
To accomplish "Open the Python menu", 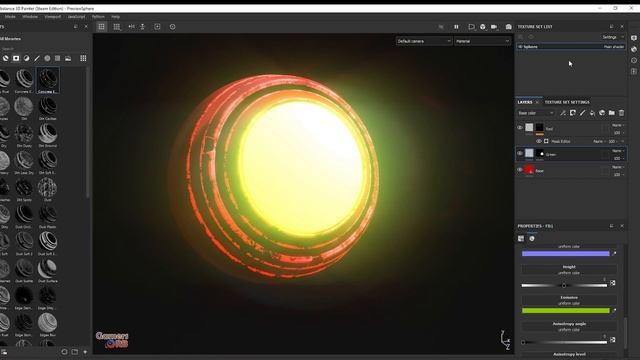I will coord(98,17).
